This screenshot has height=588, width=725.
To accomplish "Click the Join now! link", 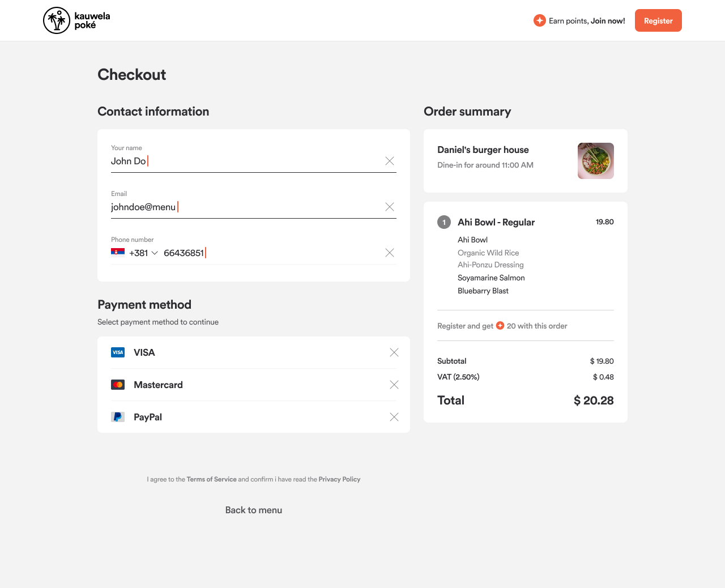I will click(x=608, y=21).
